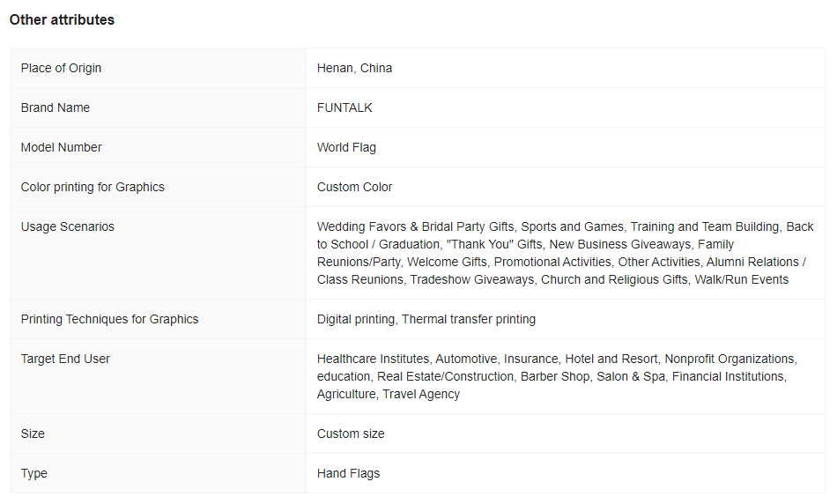Click the "World Flag" model value
Viewport: 837px width, 504px height.
[346, 147]
